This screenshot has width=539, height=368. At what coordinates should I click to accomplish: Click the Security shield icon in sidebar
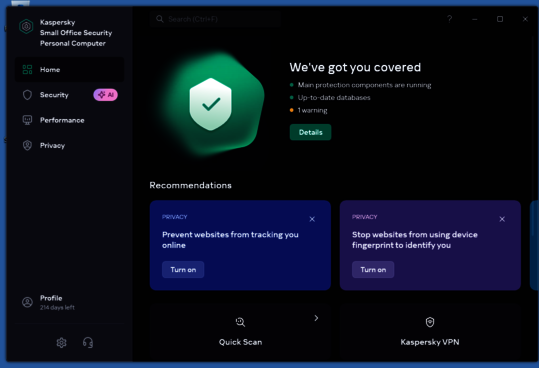28,95
